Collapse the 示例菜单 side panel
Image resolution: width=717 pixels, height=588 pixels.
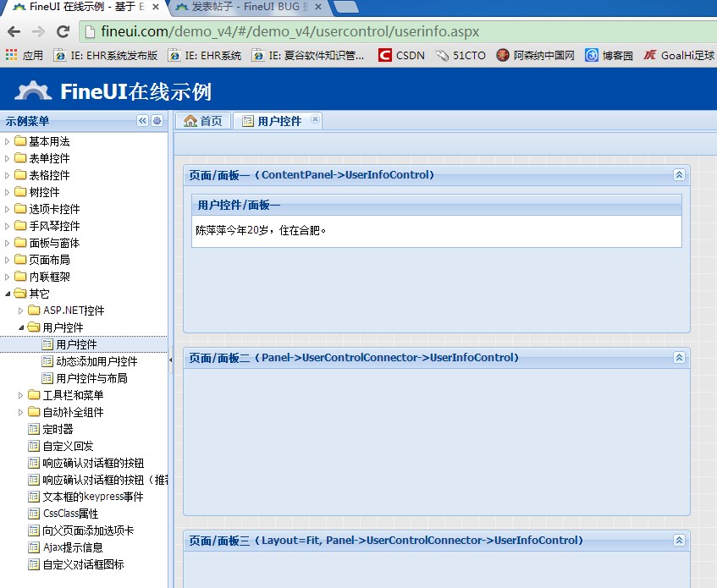(x=143, y=121)
